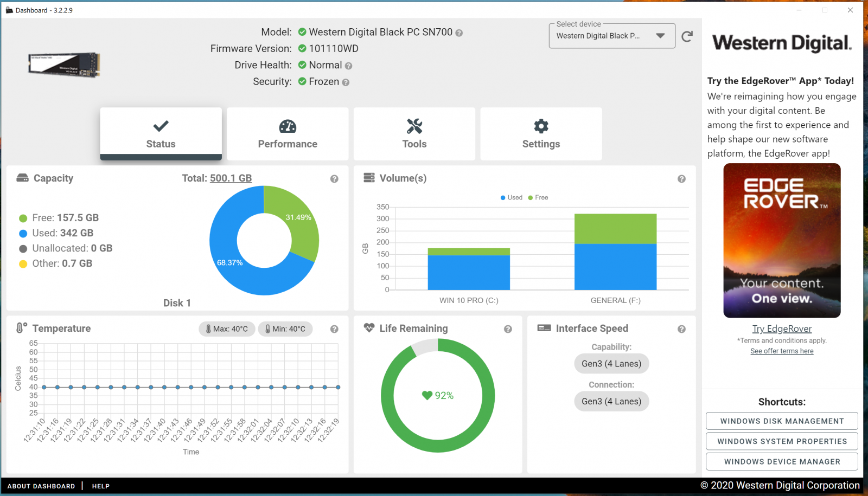Click the Western Digital logo

(782, 43)
